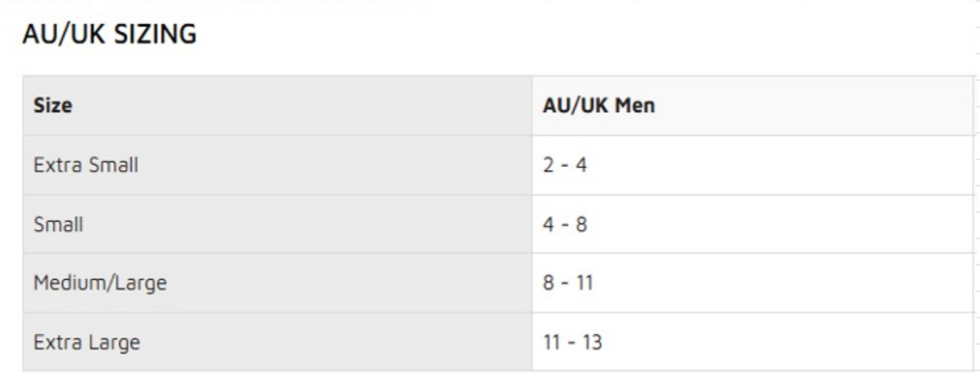This screenshot has height=375, width=980.
Task: Select the "Small" row label
Action: pyautogui.click(x=58, y=224)
